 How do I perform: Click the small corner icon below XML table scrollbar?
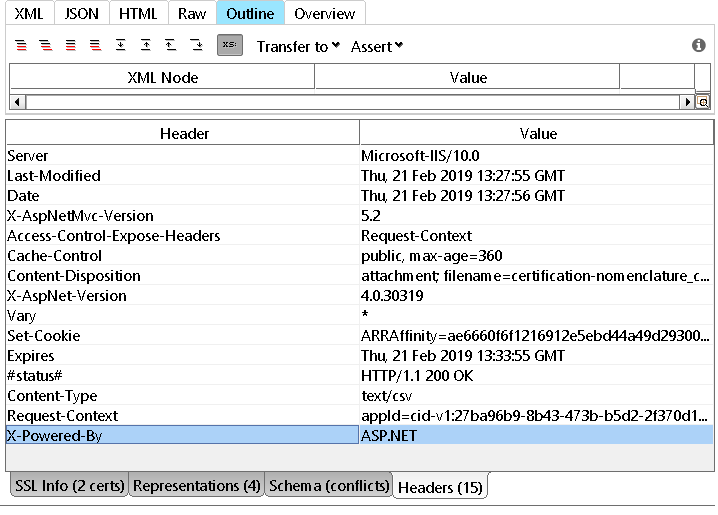[x=703, y=102]
